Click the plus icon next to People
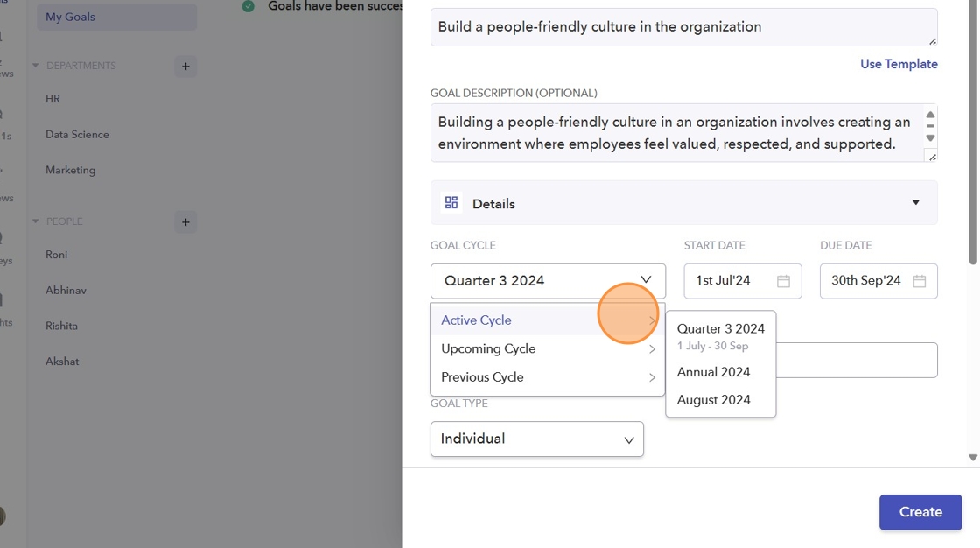980x548 pixels. 185,222
